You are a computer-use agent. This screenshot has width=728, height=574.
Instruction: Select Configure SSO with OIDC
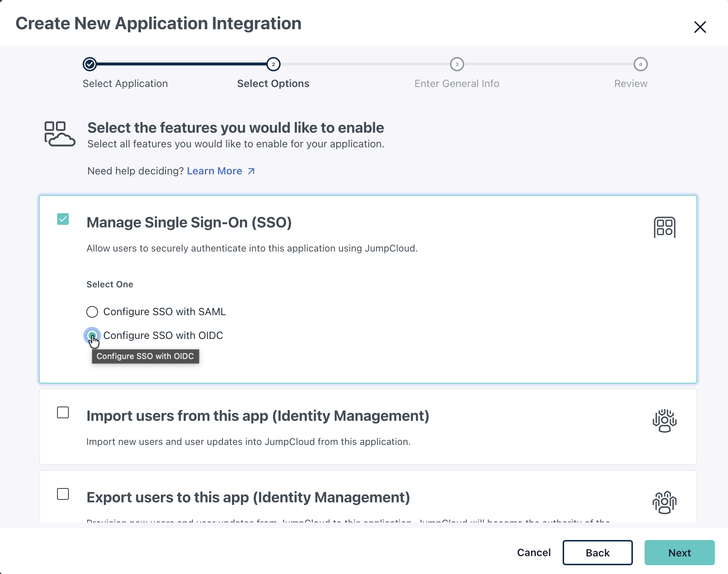tap(92, 335)
